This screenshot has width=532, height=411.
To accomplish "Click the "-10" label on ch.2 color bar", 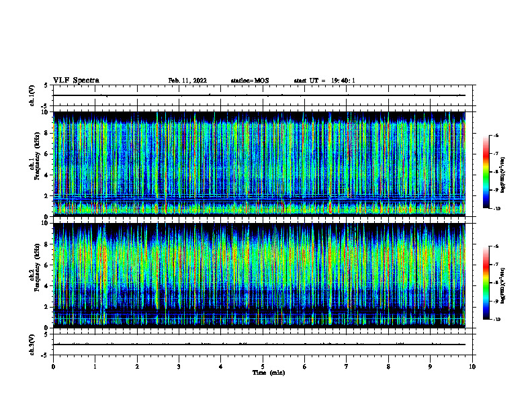I will 496,320.
